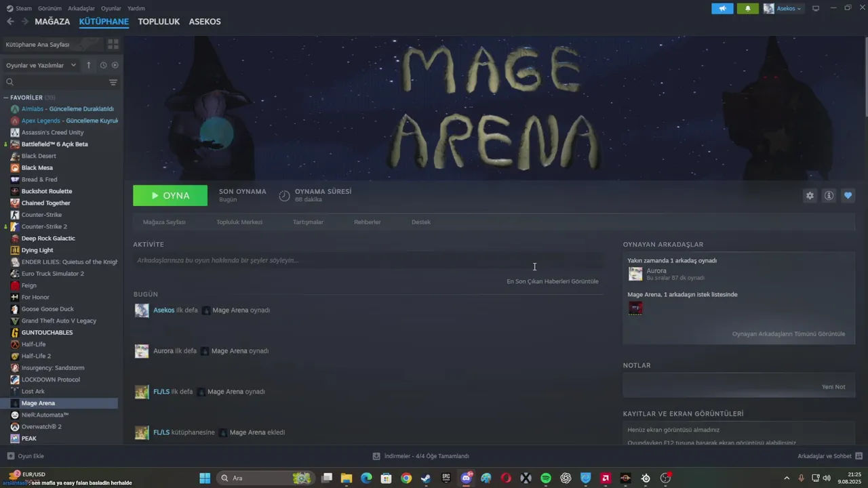Open Google Chrome from the taskbar

(406, 478)
